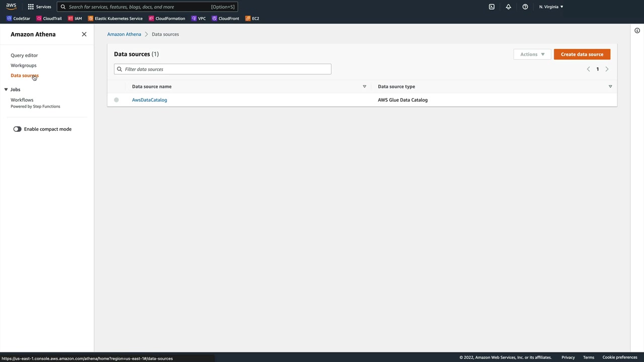Click the Create data source button
This screenshot has width=644, height=362.
point(582,54)
